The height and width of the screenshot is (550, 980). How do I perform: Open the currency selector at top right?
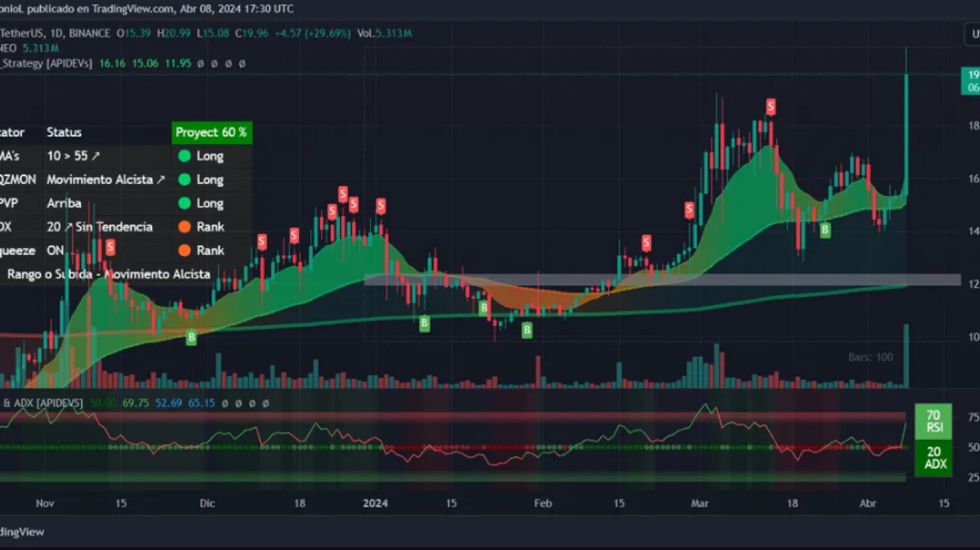[x=972, y=33]
